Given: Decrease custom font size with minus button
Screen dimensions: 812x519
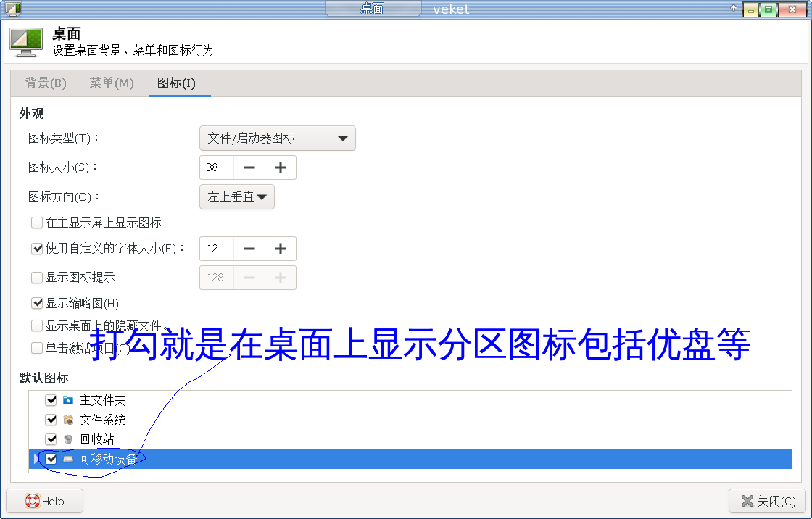Looking at the screenshot, I should click(x=249, y=249).
